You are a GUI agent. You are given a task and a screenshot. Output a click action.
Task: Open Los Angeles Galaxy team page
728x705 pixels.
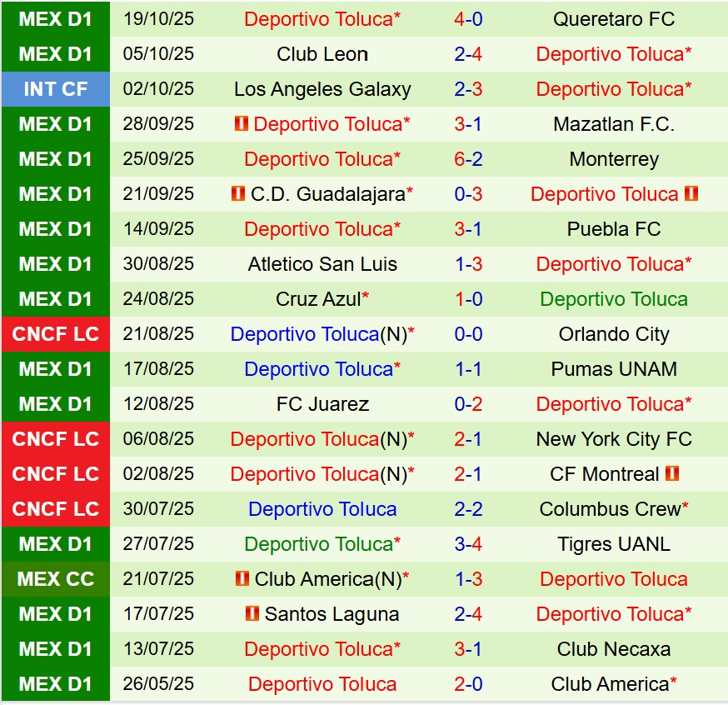322,89
